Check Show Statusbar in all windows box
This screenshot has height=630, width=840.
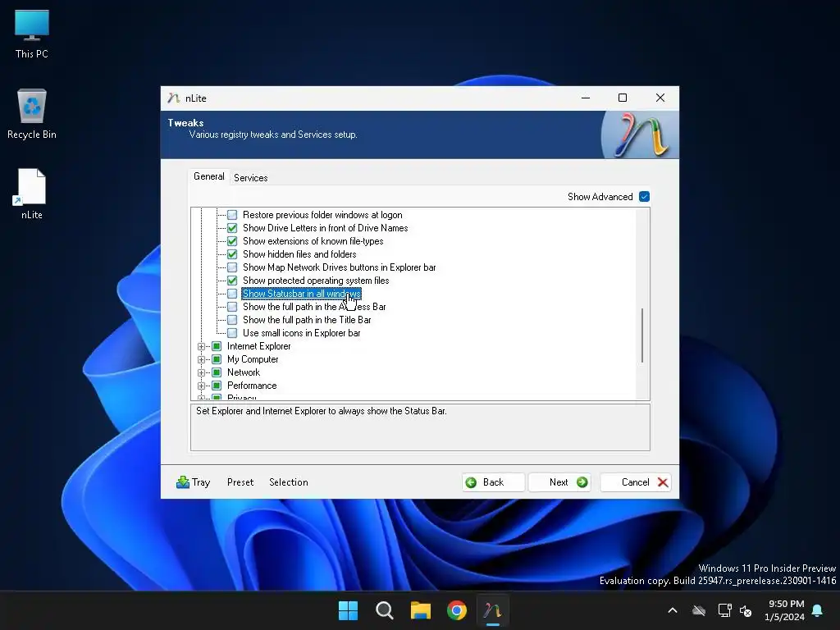tap(232, 294)
